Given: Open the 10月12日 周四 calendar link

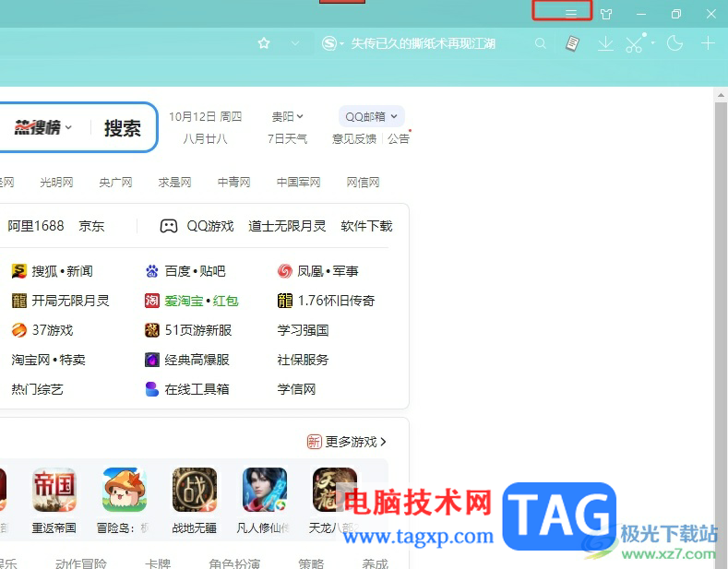Looking at the screenshot, I should click(205, 116).
